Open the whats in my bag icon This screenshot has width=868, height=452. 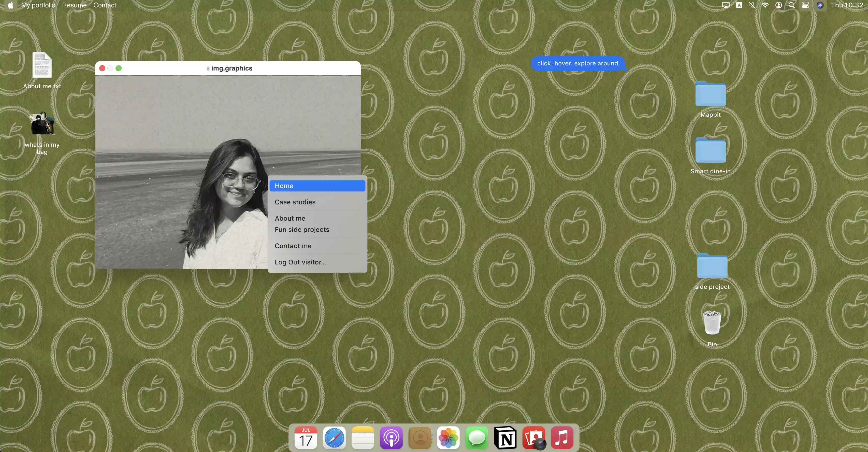(42, 133)
